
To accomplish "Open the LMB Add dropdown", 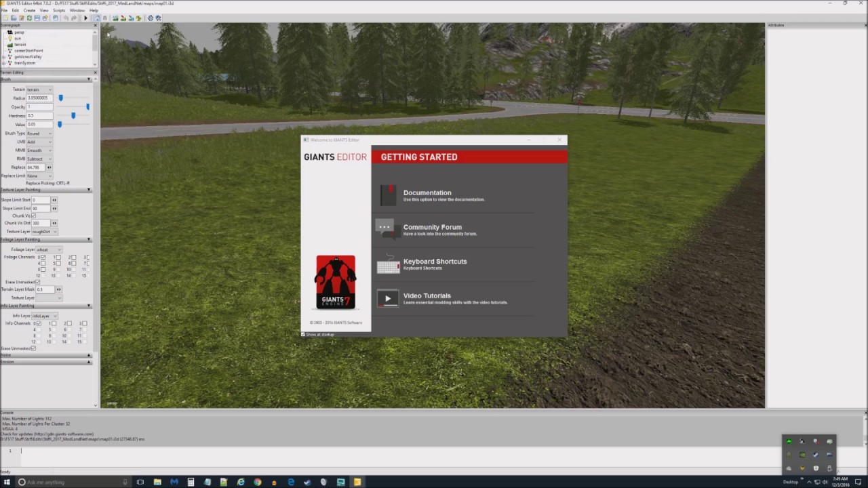I will pos(39,142).
